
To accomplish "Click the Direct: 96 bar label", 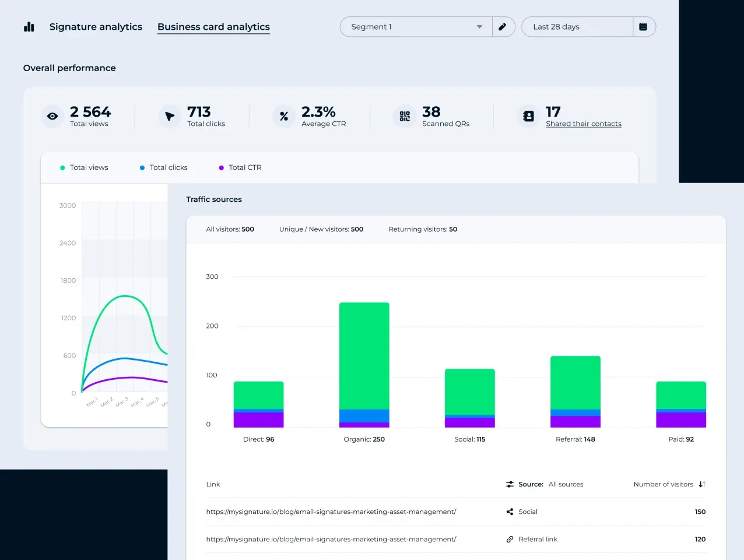I will [259, 439].
